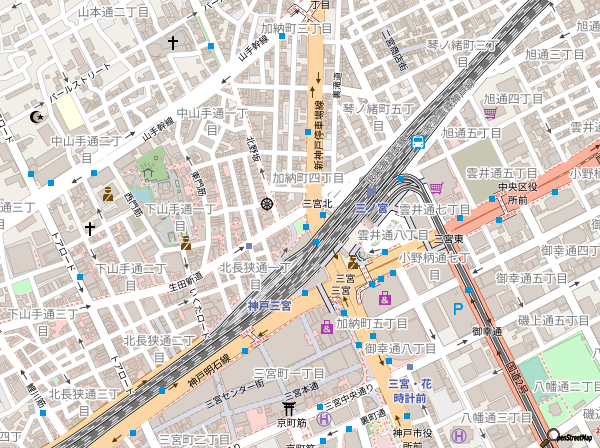
Task: Click the Buddhist temple icon near 下山手通二丁目
Action: click(186, 242)
